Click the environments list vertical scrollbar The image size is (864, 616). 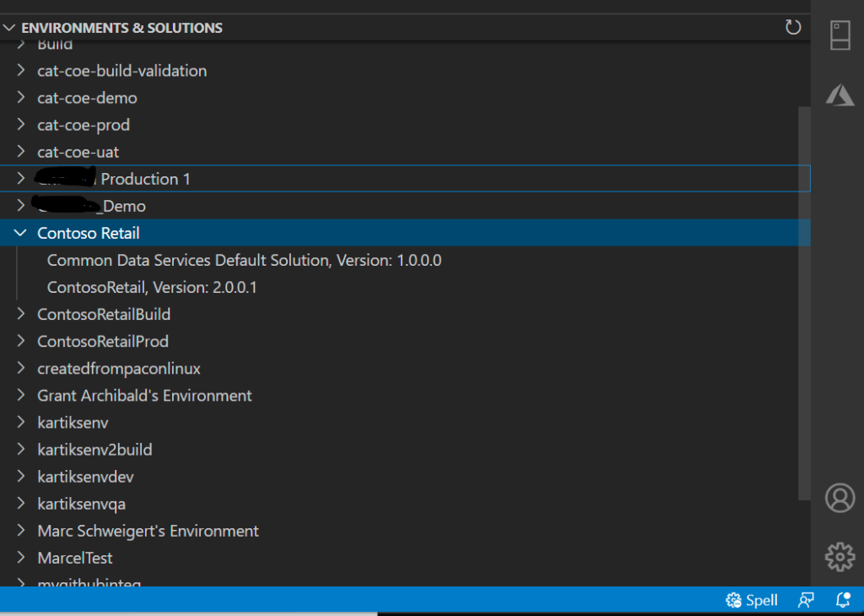point(804,295)
